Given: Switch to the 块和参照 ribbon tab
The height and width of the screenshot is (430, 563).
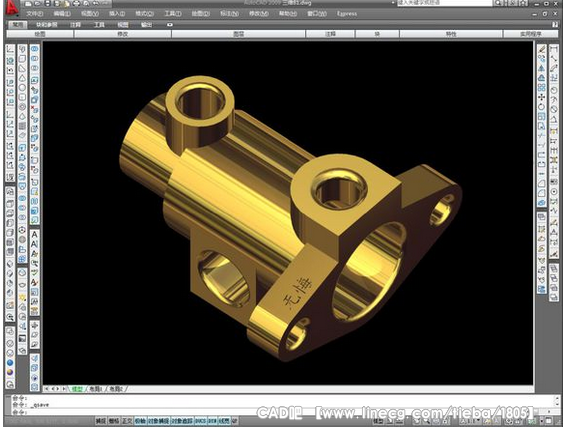Looking at the screenshot, I should click(x=47, y=25).
